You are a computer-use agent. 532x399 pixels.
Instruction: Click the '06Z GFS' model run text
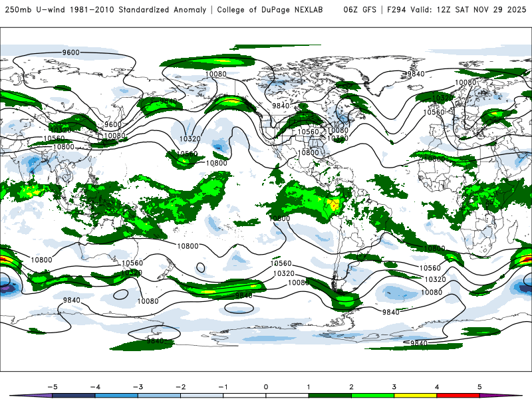(360, 10)
